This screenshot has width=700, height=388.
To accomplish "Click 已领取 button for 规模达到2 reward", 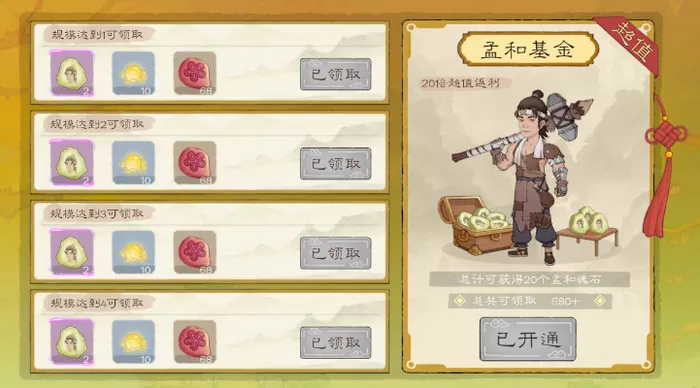I will click(336, 163).
